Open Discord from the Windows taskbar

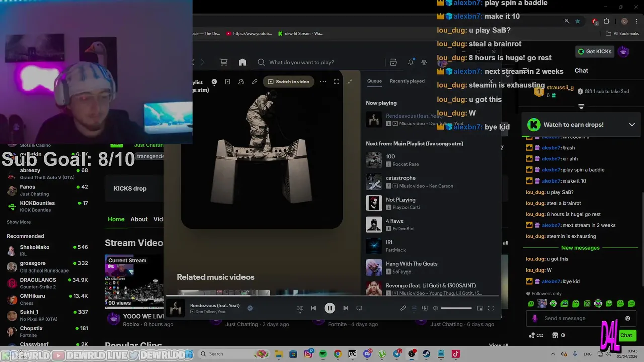(x=367, y=354)
